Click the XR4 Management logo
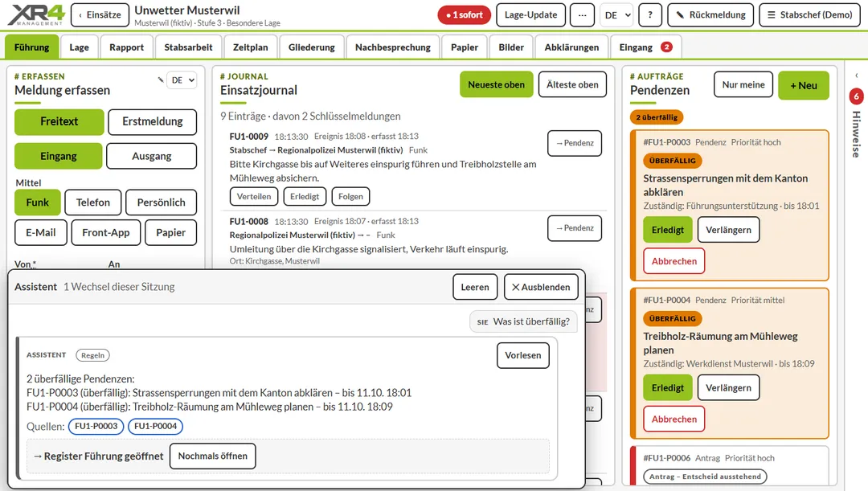The width and height of the screenshot is (868, 491). coord(36,15)
